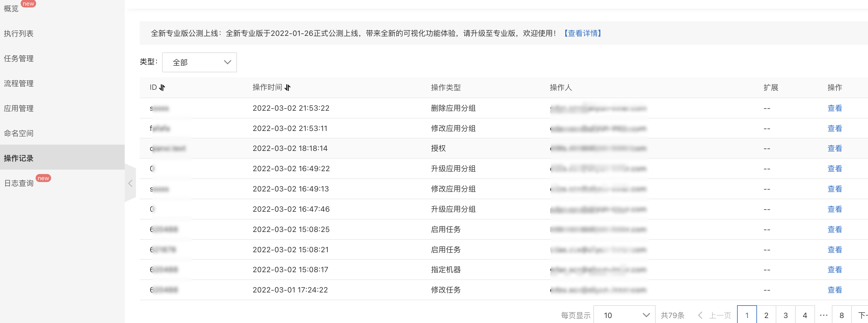Click the 查看详情 link in banner
Image resolution: width=868 pixels, height=323 pixels.
click(583, 33)
